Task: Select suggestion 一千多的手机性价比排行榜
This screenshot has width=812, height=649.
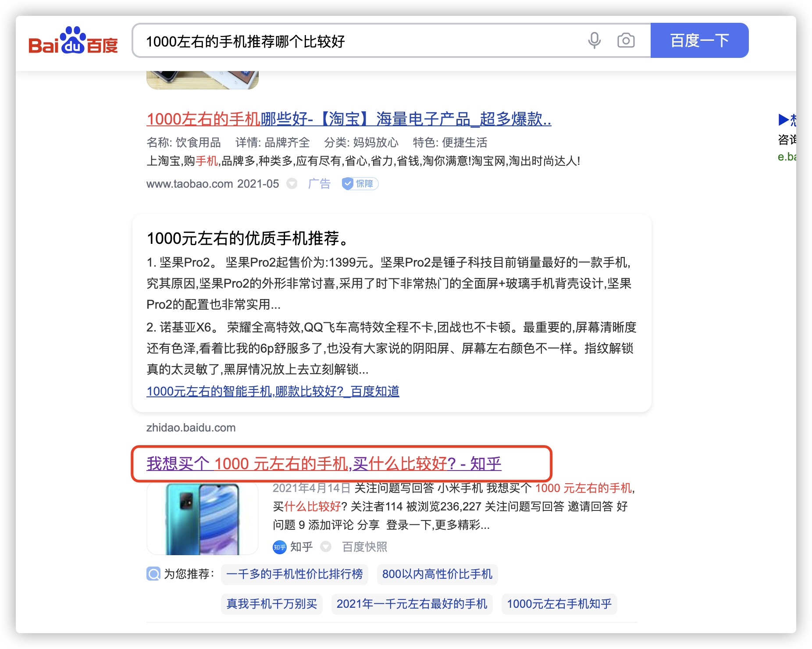Action: [294, 574]
